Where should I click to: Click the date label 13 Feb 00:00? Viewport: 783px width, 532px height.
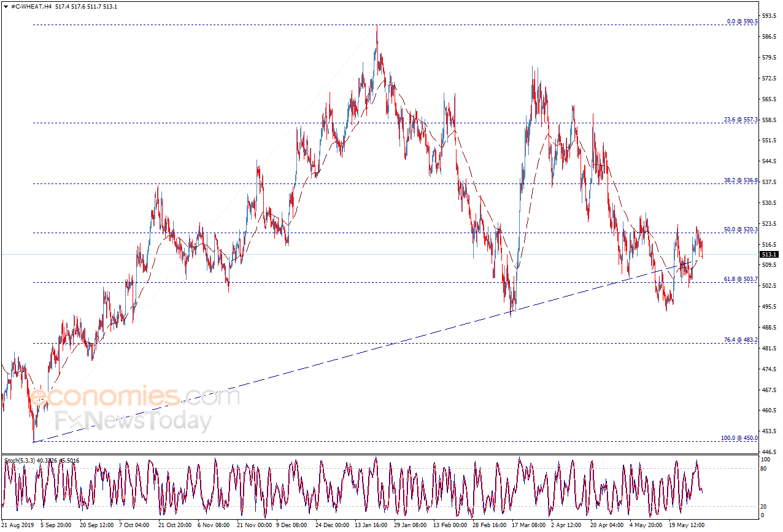point(450,525)
